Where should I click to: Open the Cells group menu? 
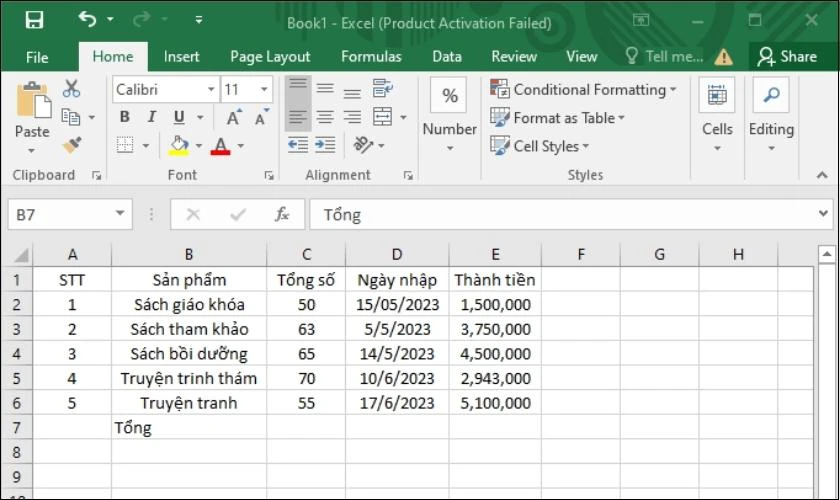click(x=717, y=116)
